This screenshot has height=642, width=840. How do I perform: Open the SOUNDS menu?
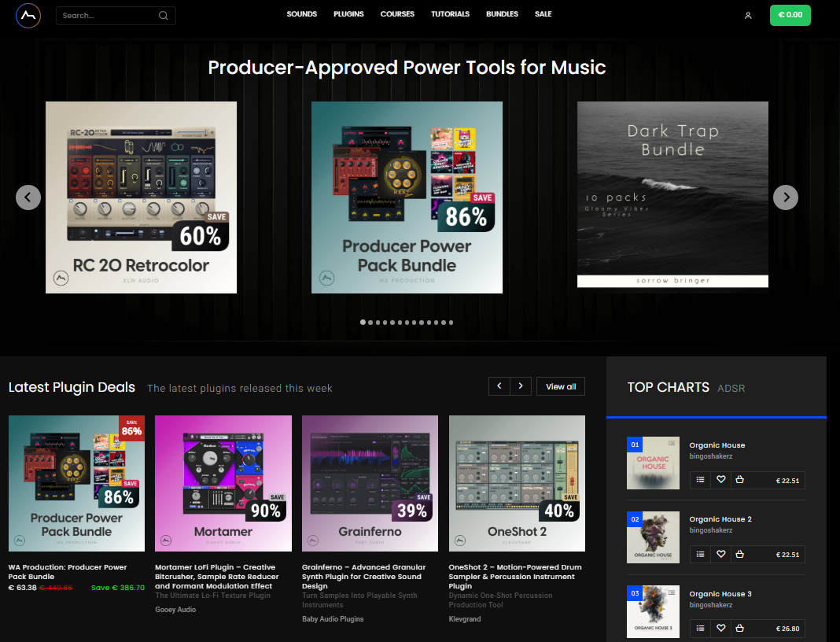(302, 14)
